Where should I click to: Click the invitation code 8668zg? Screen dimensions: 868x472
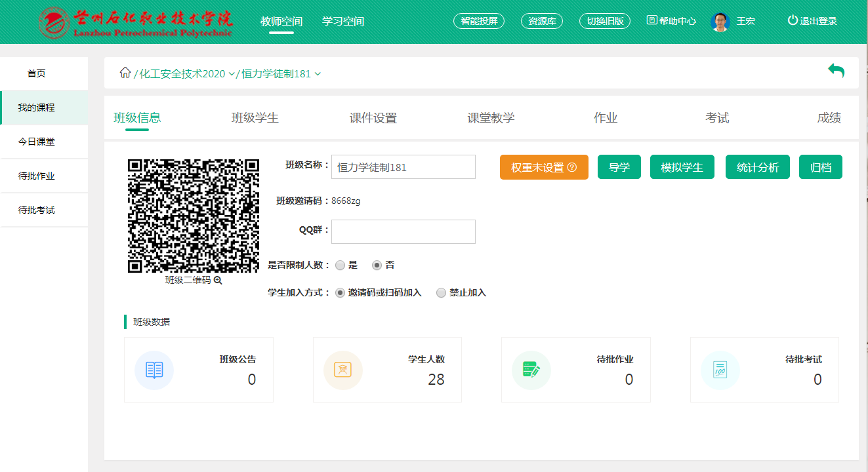[346, 201]
